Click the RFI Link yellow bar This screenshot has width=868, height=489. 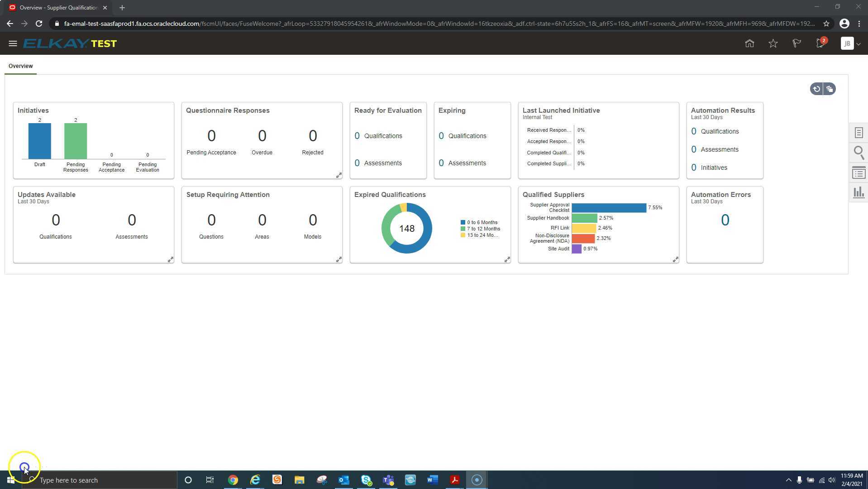tap(584, 228)
